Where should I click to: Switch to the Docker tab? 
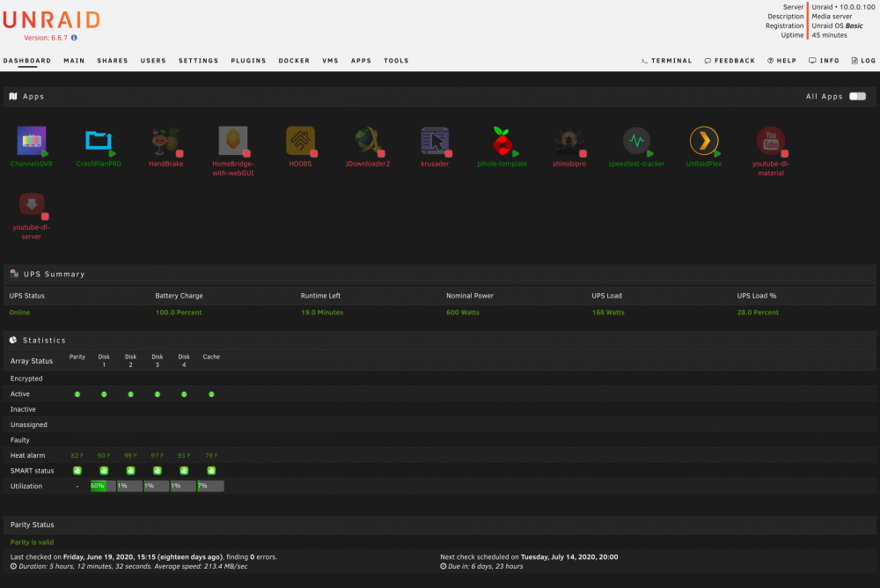[294, 61]
